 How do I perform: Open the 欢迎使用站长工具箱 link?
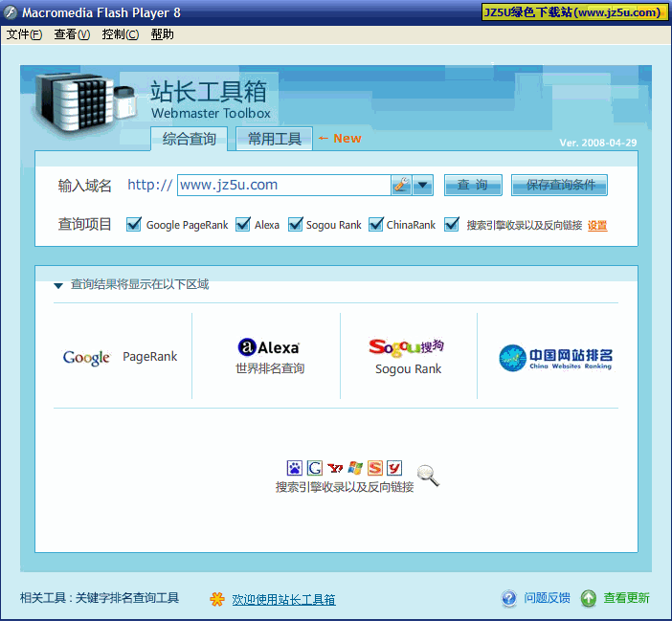point(283,599)
